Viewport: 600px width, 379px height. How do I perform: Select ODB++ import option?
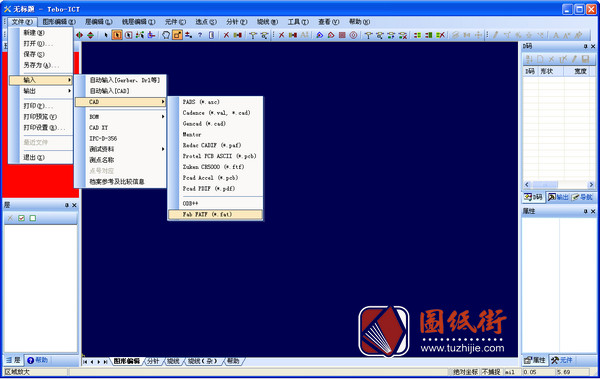click(x=215, y=203)
